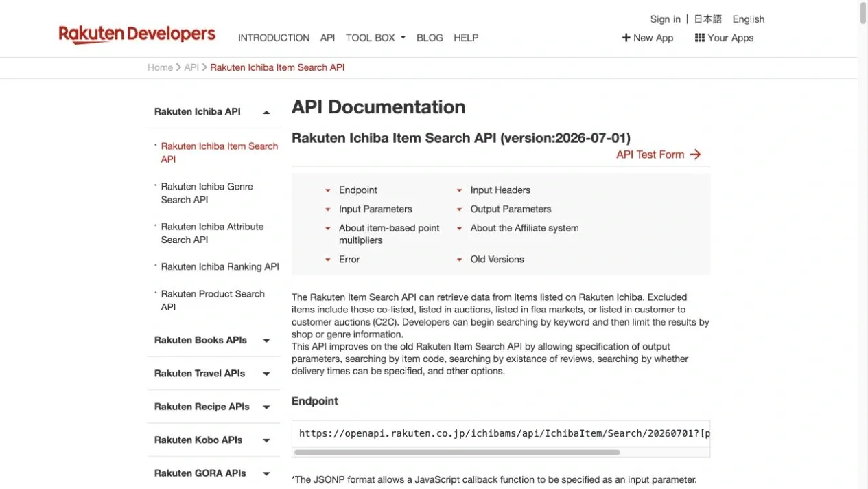This screenshot has height=489, width=868.
Task: Click the red arrow before About item-based point multipliers
Action: 328,229
